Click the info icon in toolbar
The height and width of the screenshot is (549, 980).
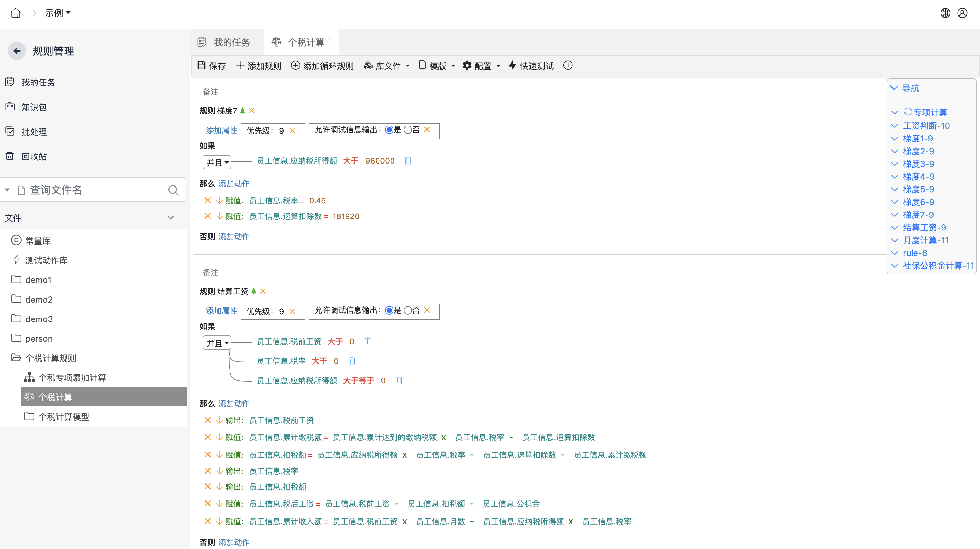pyautogui.click(x=568, y=66)
